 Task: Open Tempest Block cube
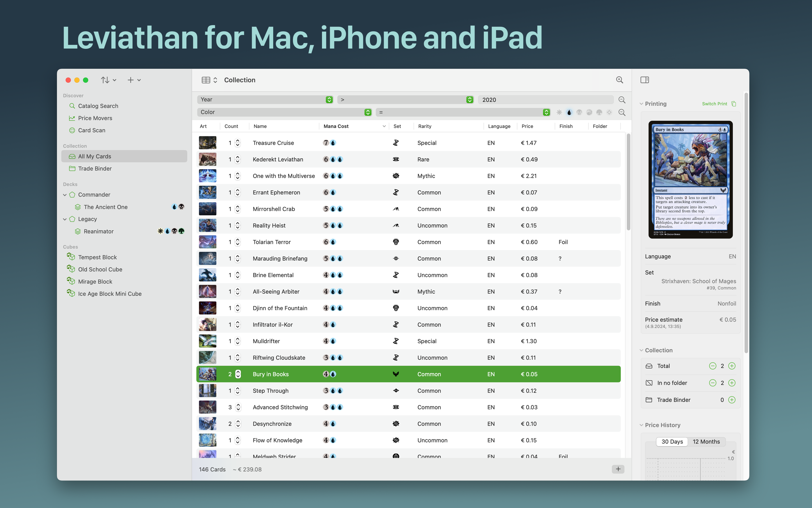[x=97, y=257]
